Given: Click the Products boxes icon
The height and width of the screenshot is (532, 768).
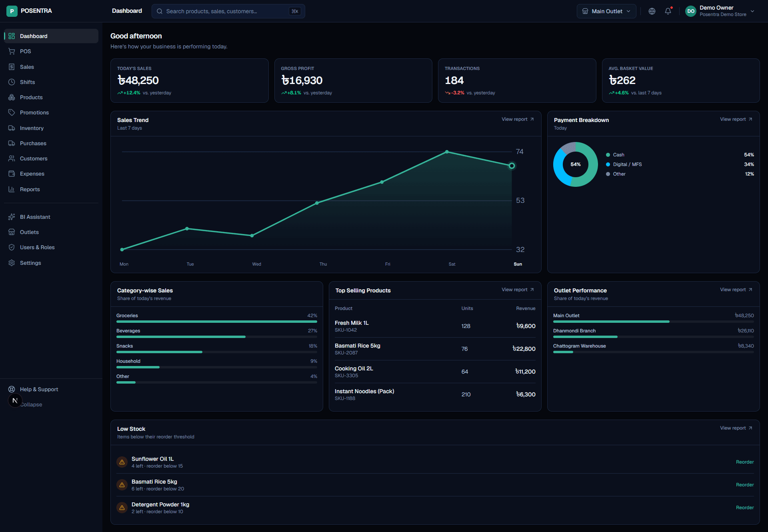Looking at the screenshot, I should tap(12, 97).
